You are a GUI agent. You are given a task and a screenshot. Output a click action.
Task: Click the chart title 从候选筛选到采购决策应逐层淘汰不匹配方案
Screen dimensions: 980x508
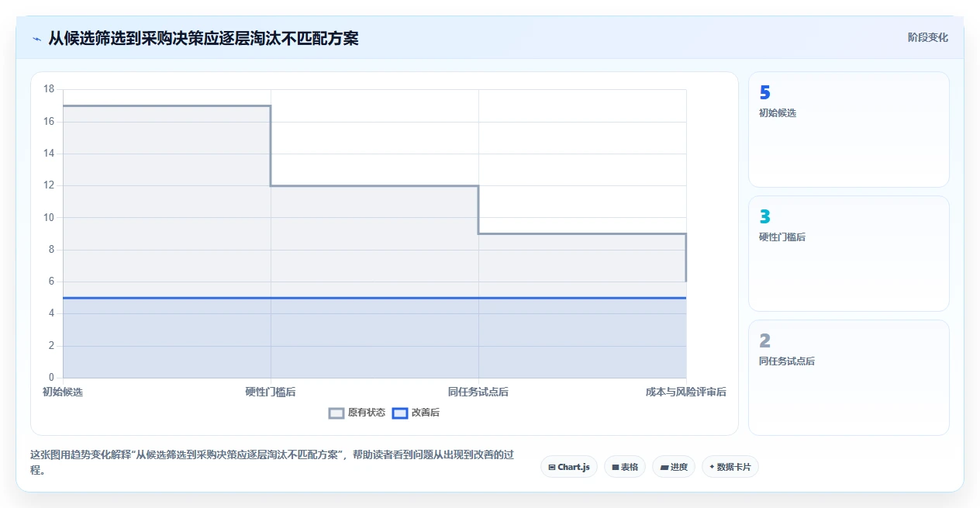coord(203,38)
